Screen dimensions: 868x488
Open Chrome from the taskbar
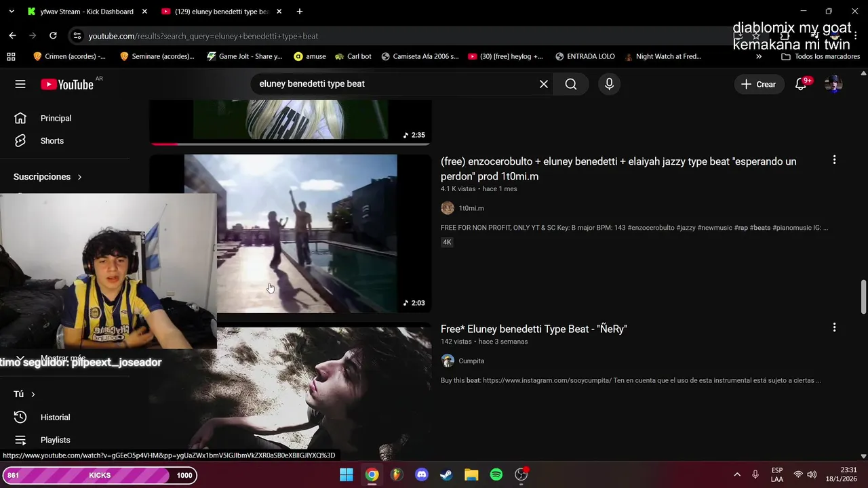[372, 474]
